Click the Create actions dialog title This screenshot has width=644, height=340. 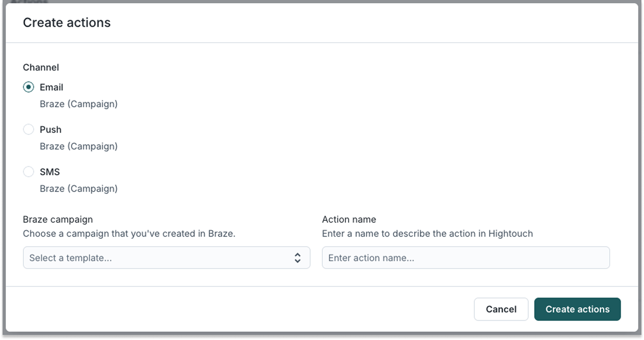point(67,22)
